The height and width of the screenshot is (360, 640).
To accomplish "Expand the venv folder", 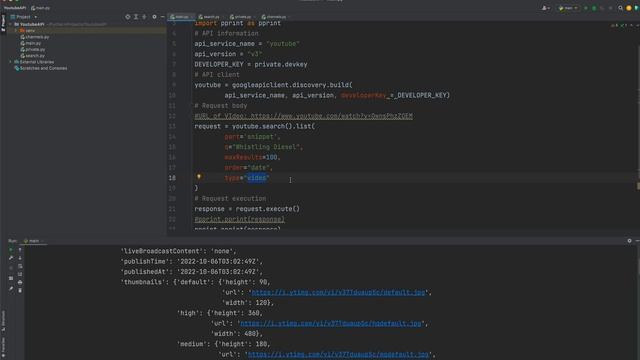I will point(16,31).
